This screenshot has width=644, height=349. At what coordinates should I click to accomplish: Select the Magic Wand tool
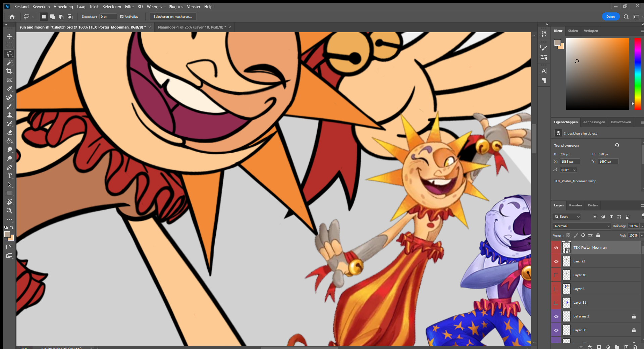point(9,62)
